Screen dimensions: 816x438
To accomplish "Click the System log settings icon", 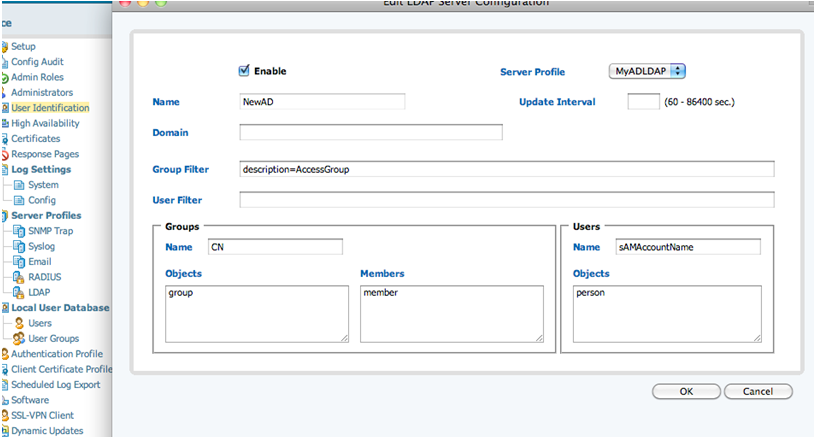I will tap(19, 185).
